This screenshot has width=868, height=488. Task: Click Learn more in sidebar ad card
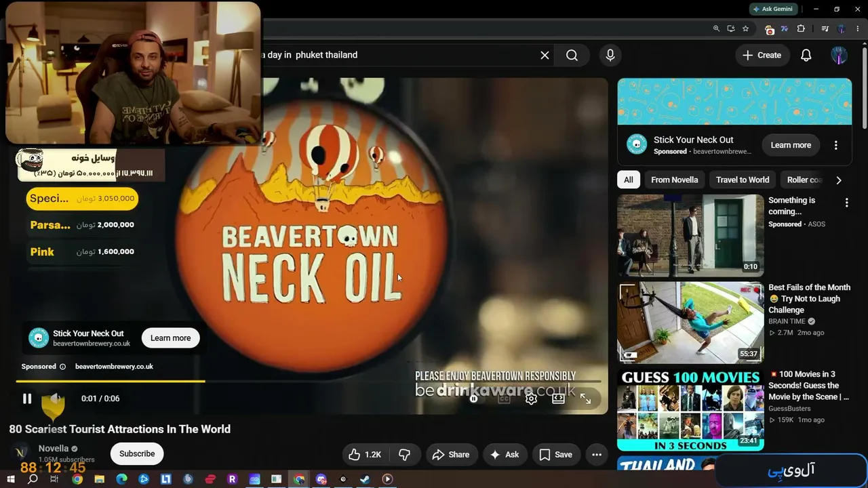(x=791, y=145)
